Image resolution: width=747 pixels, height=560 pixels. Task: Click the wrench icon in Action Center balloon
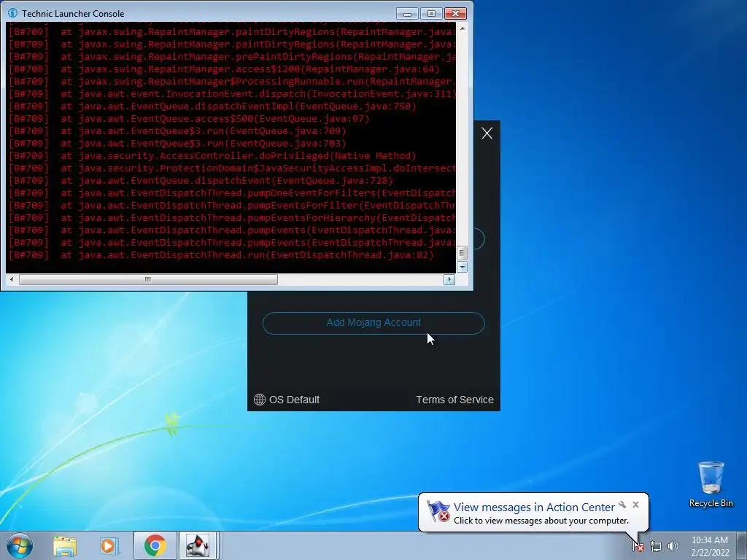click(622, 505)
